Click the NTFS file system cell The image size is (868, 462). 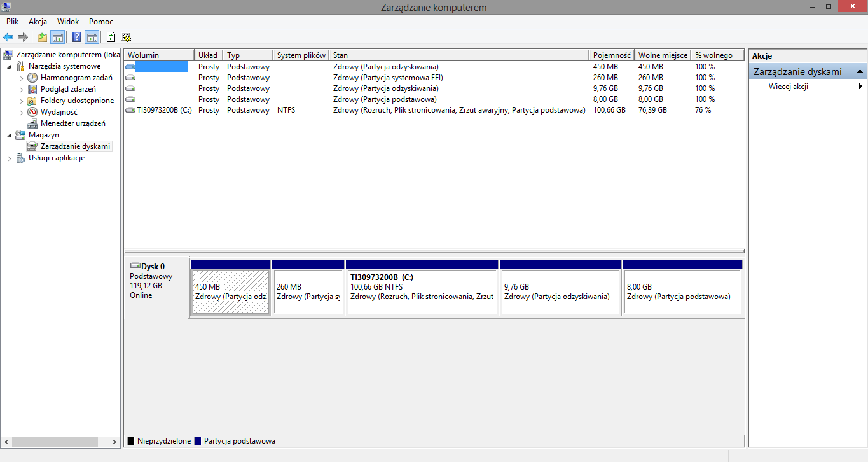point(286,110)
